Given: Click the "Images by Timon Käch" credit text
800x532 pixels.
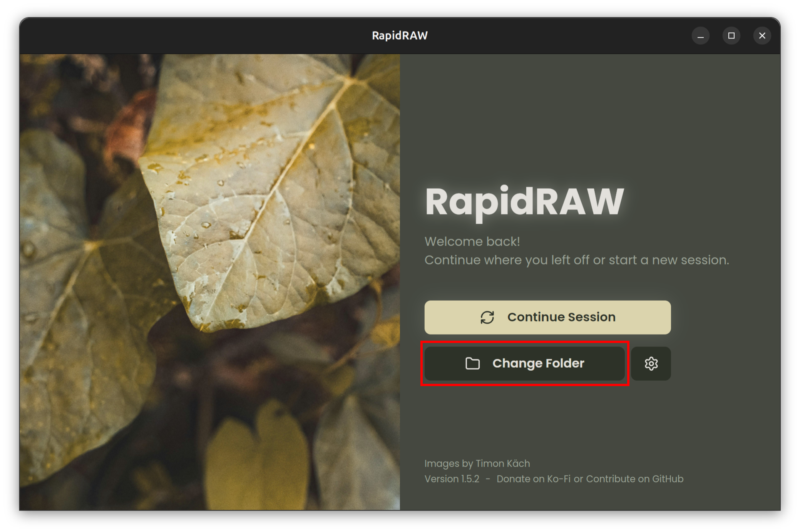Looking at the screenshot, I should tap(477, 463).
